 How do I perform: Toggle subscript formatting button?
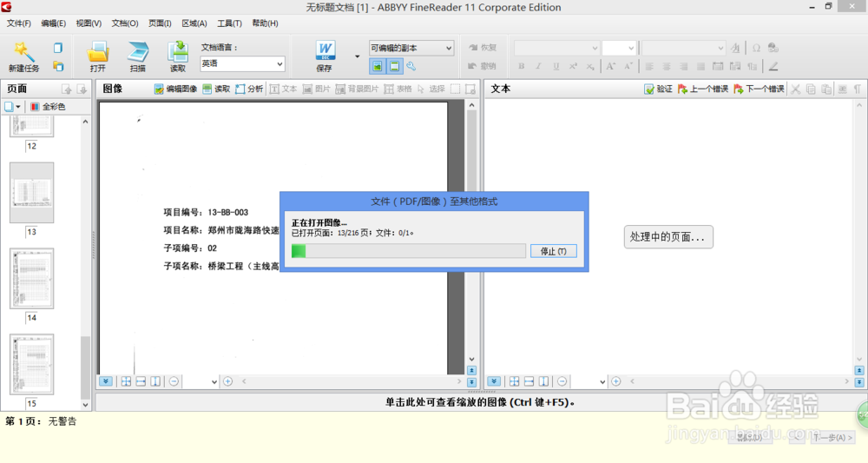pyautogui.click(x=590, y=66)
